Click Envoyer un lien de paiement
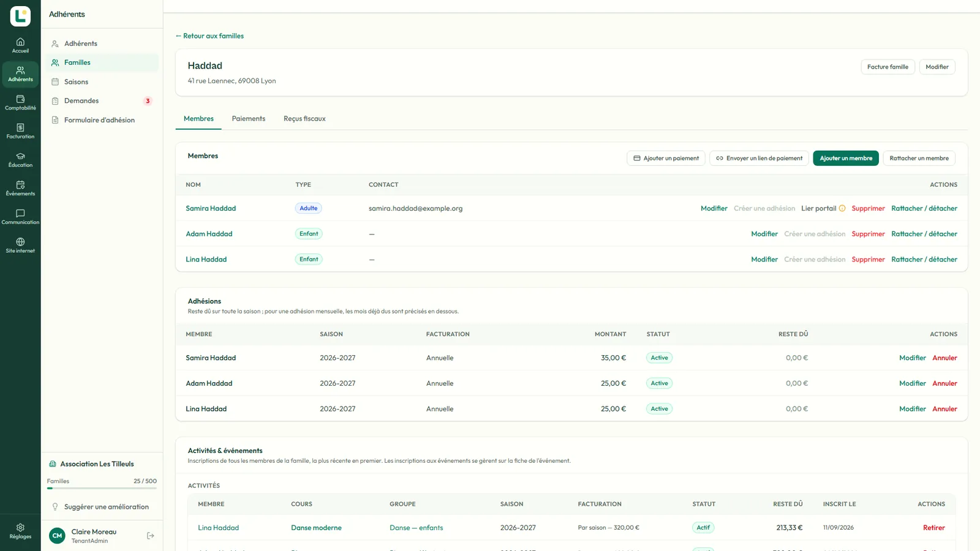 pyautogui.click(x=759, y=158)
